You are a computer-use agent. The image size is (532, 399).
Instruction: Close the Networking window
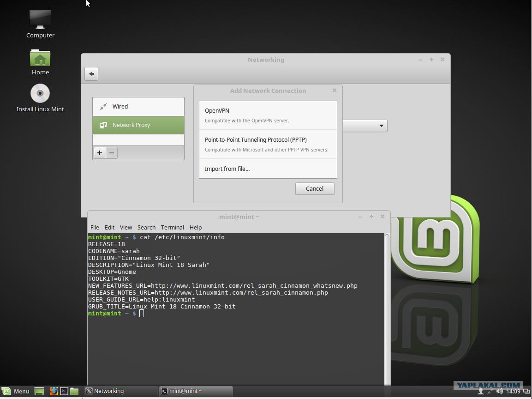point(442,60)
